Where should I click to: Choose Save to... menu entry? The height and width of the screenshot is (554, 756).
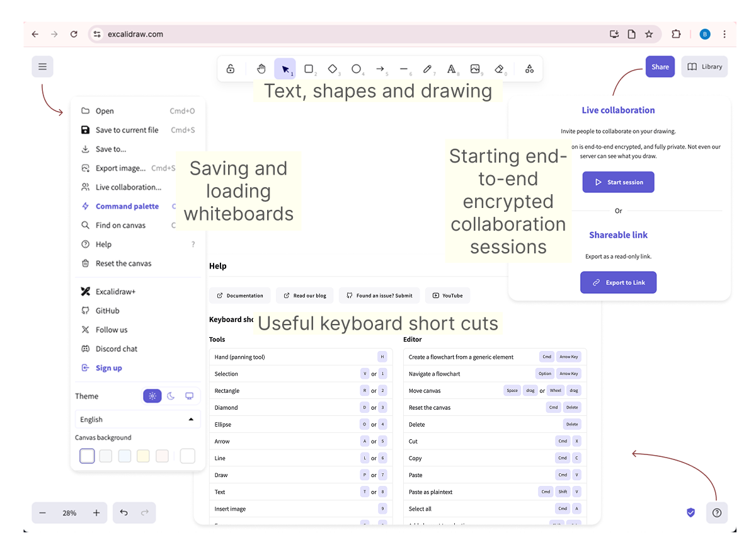coord(138,149)
